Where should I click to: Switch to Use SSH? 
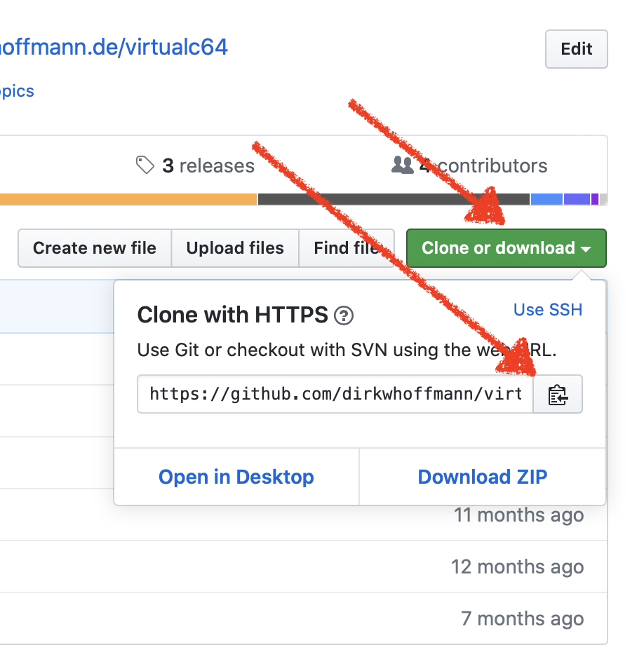[548, 310]
